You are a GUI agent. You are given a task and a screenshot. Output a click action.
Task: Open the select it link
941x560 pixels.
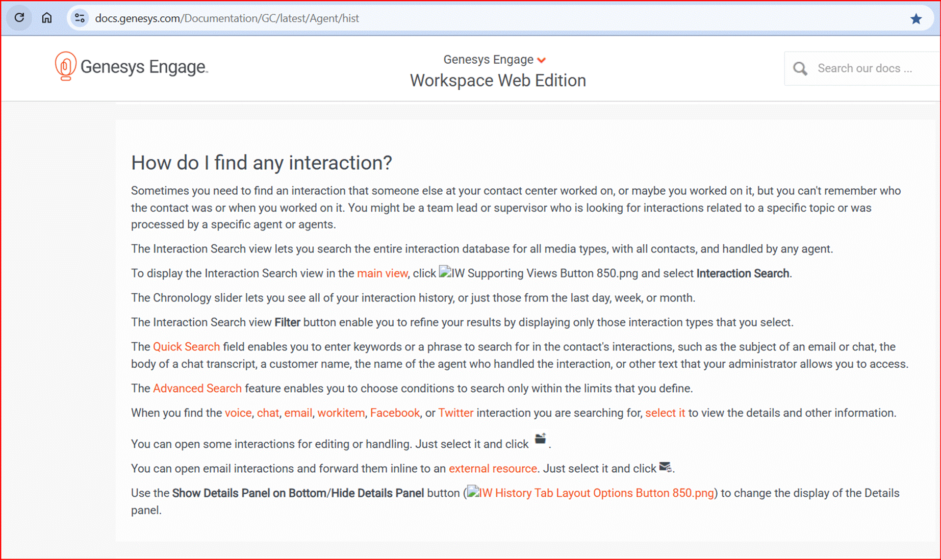coord(665,413)
